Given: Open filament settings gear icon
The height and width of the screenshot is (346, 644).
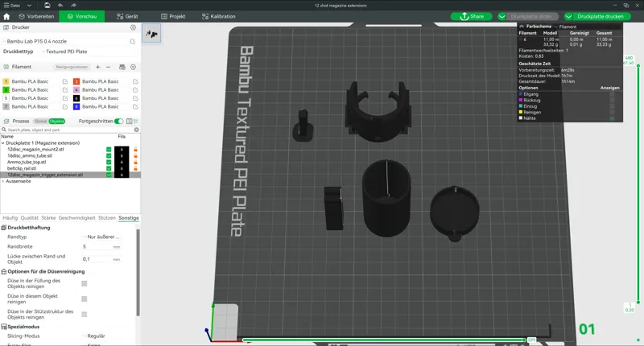Looking at the screenshot, I should coord(133,67).
